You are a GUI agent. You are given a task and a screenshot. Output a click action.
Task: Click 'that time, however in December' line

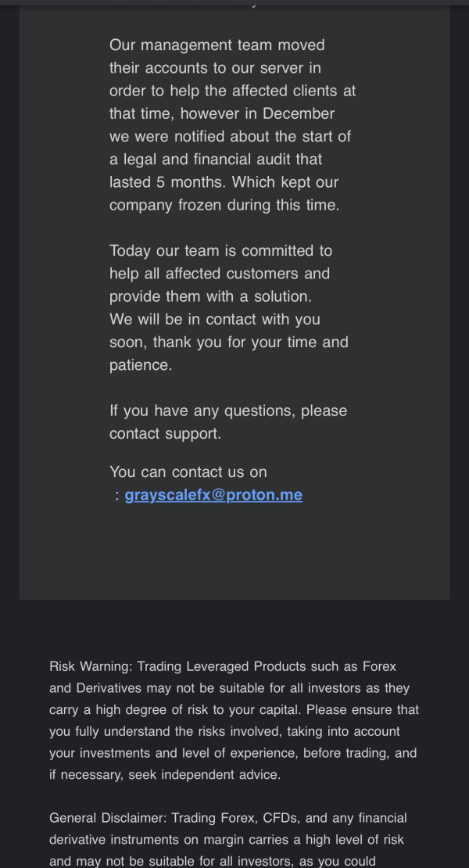point(222,113)
